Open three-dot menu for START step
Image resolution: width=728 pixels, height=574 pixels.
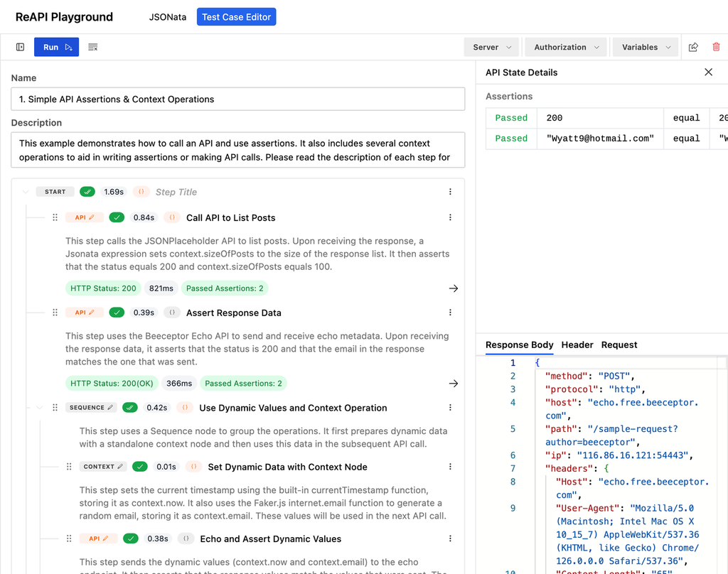point(450,192)
